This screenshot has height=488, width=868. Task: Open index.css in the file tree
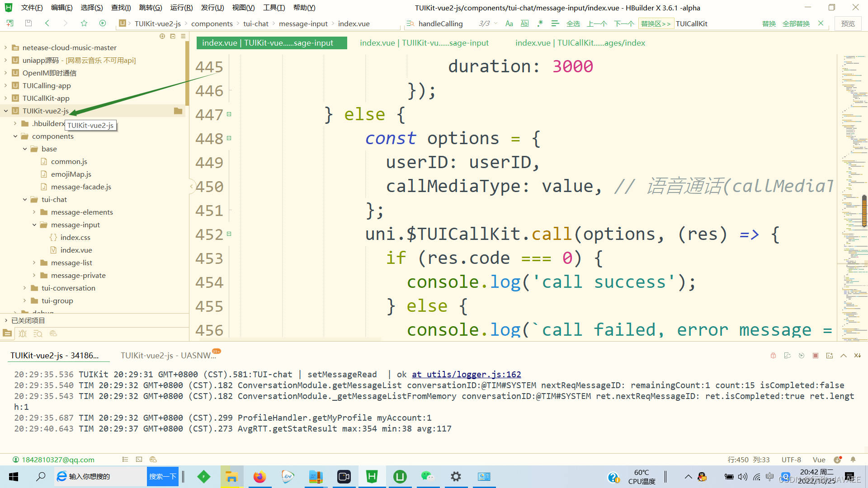coord(75,237)
